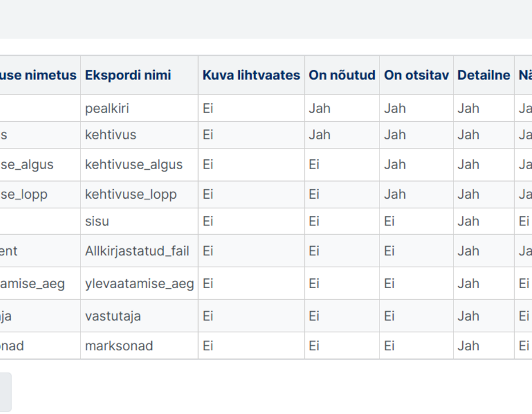The height and width of the screenshot is (414, 532).
Task: Click the "On otsitav" column header
Action: (x=416, y=75)
